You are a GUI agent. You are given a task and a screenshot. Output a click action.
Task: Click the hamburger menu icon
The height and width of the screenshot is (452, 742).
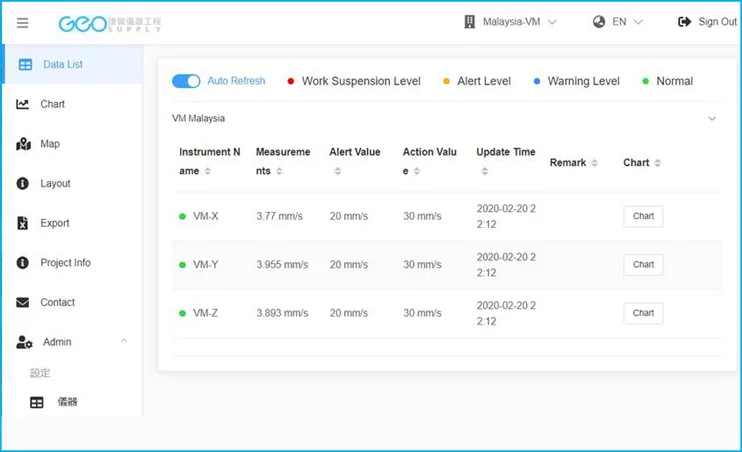click(23, 23)
